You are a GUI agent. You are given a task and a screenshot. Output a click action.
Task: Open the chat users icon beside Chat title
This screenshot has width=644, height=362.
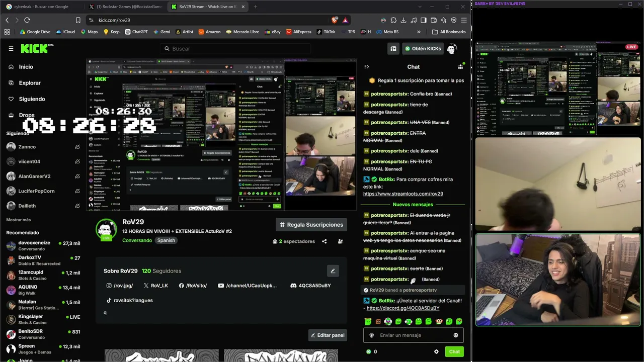click(460, 67)
